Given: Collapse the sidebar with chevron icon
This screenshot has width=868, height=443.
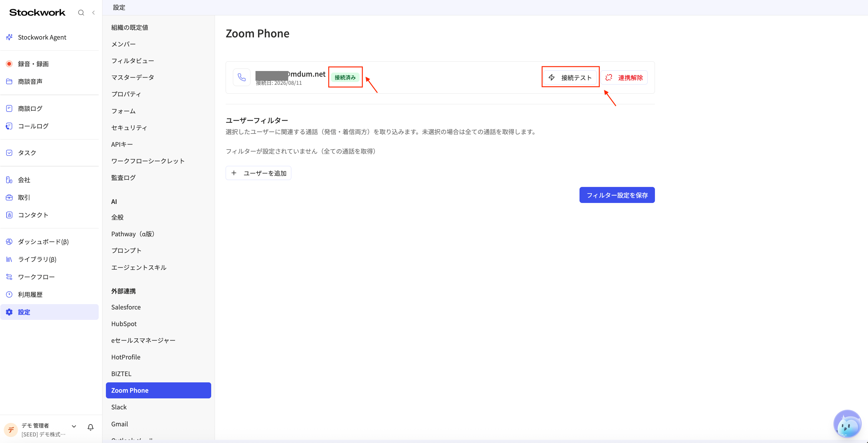Looking at the screenshot, I should click(x=93, y=13).
